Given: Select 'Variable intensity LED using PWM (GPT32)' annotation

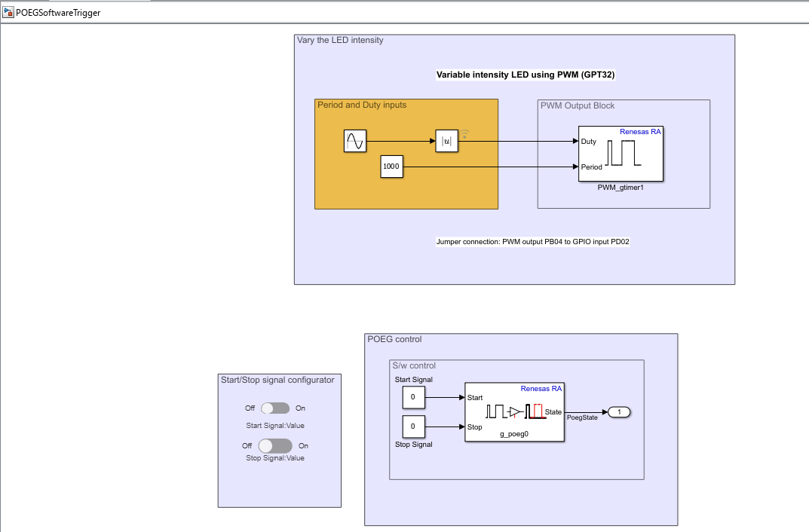Looking at the screenshot, I should tap(526, 75).
